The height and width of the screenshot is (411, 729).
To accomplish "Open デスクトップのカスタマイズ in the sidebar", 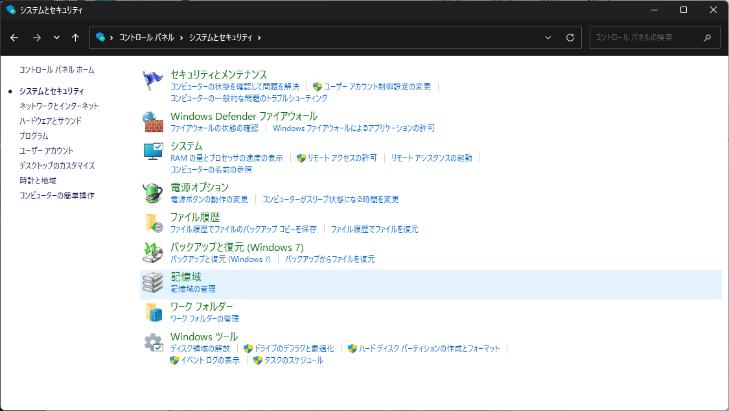I will tap(57, 166).
